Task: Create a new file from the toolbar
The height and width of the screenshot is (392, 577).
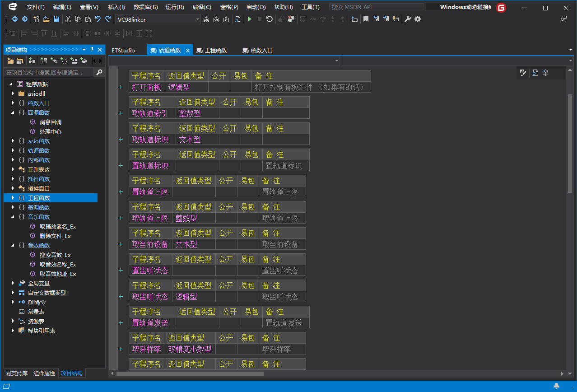Action: (x=37, y=19)
